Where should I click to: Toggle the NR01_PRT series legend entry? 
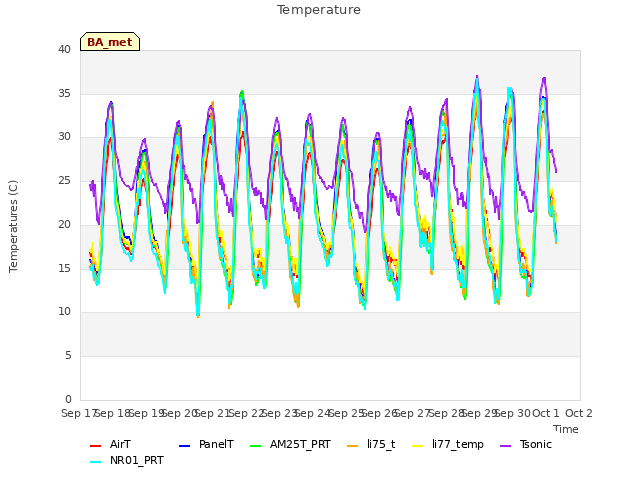127,461
